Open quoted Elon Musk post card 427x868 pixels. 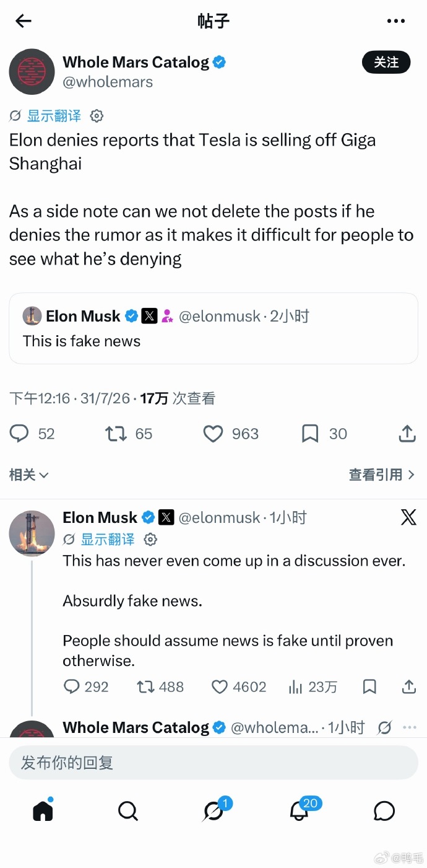213,328
